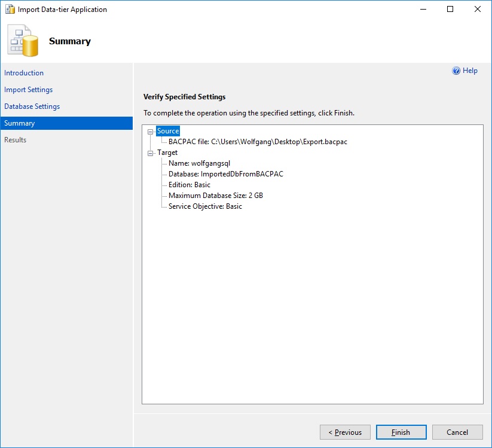Screen dimensions: 492x448
Task: Click the Import Data-tier Application title bar icon
Action: (10, 10)
